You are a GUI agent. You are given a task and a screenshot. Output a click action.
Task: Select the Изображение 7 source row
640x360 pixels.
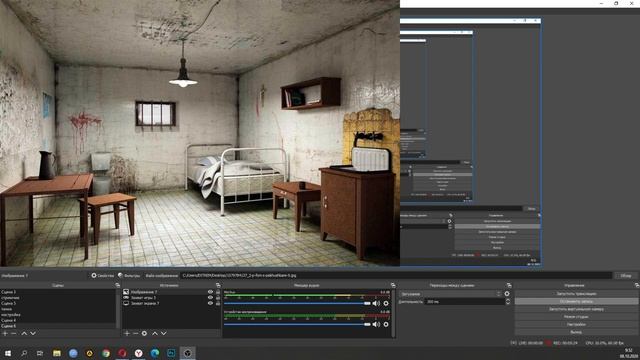[x=171, y=292]
